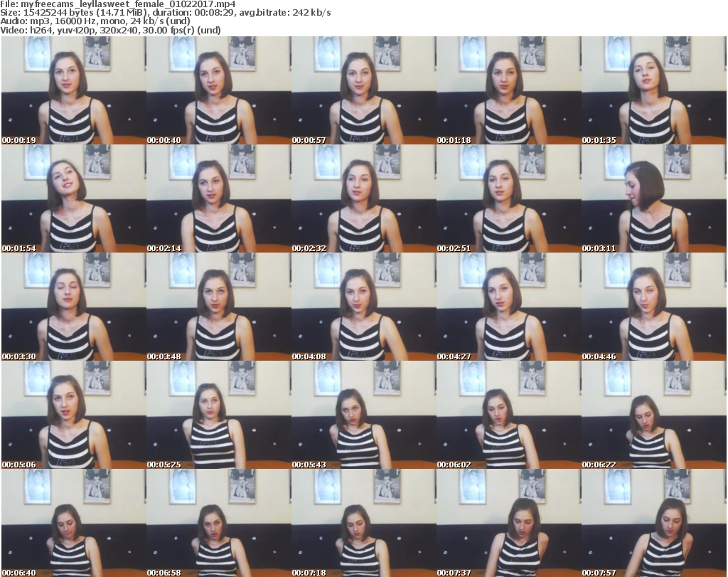Screen dimensions: 728x577
Task: Select the thumbnail stamped 00:03:30
Action: [x=74, y=307]
